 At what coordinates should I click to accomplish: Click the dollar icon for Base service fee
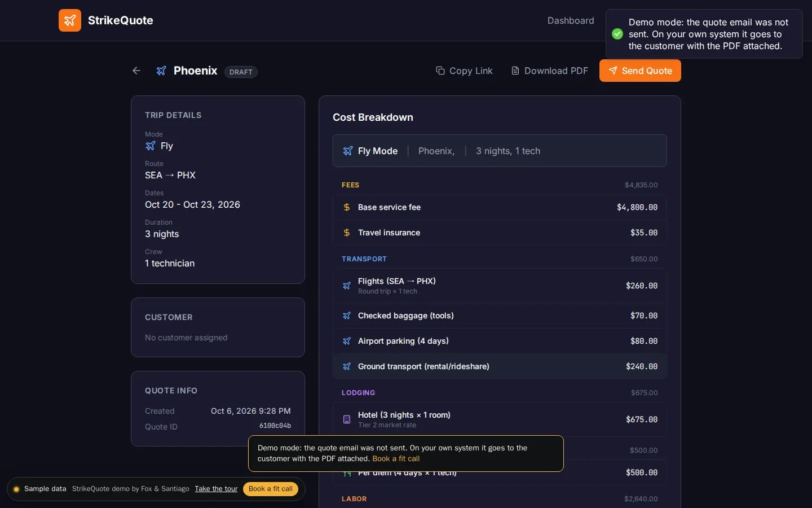[x=347, y=207]
